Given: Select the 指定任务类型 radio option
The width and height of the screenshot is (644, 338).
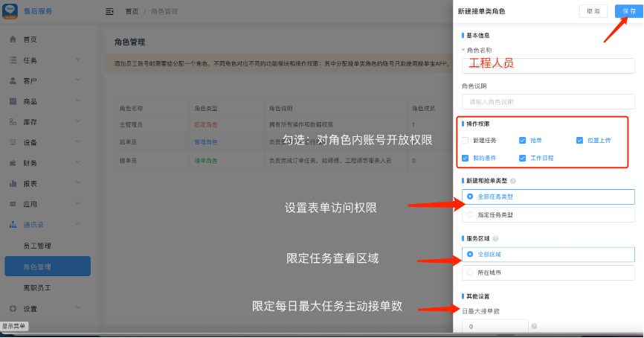Looking at the screenshot, I should [x=469, y=214].
